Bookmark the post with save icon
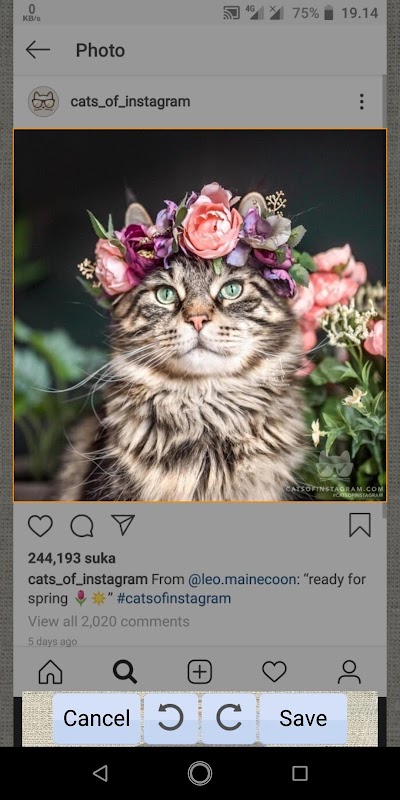Screen dimensions: 400x800 pos(360,525)
